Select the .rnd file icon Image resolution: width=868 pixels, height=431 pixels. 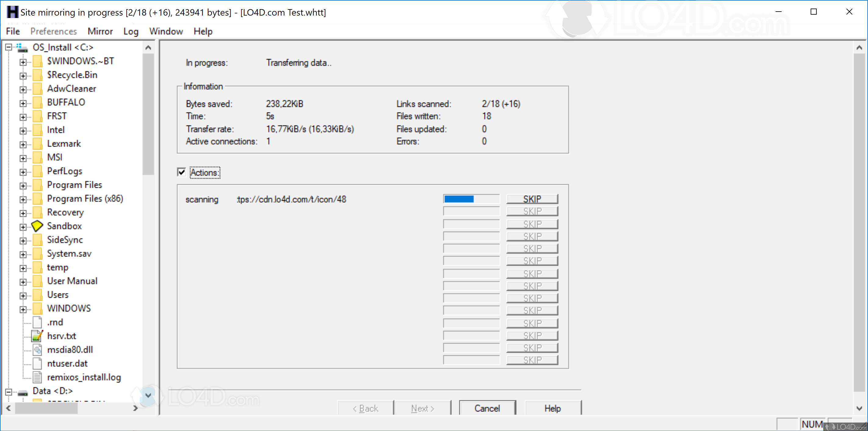point(37,322)
